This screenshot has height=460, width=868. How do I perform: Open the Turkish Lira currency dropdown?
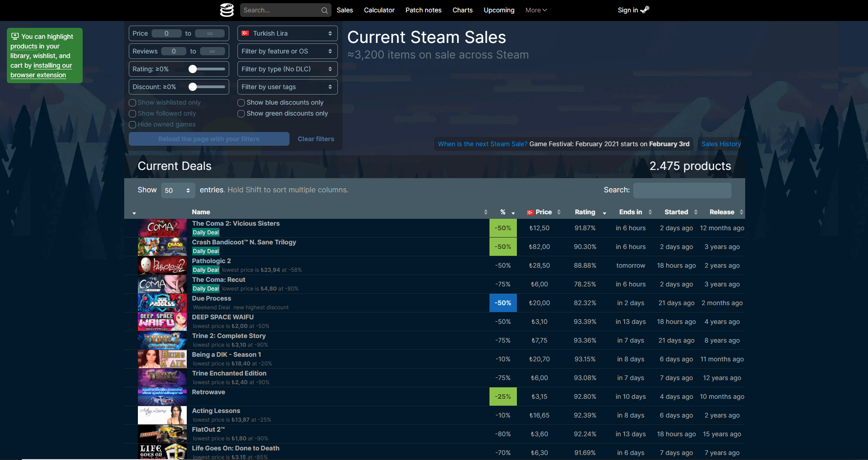pyautogui.click(x=288, y=33)
